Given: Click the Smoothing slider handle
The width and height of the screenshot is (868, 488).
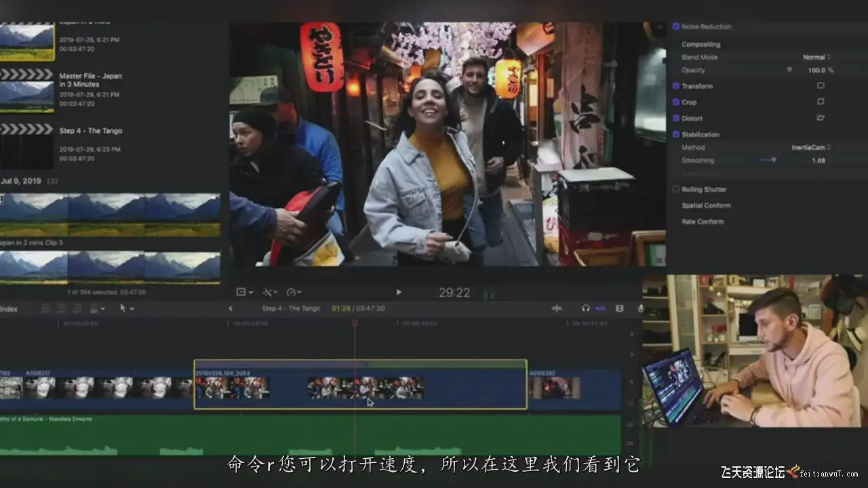Looking at the screenshot, I should (773, 161).
